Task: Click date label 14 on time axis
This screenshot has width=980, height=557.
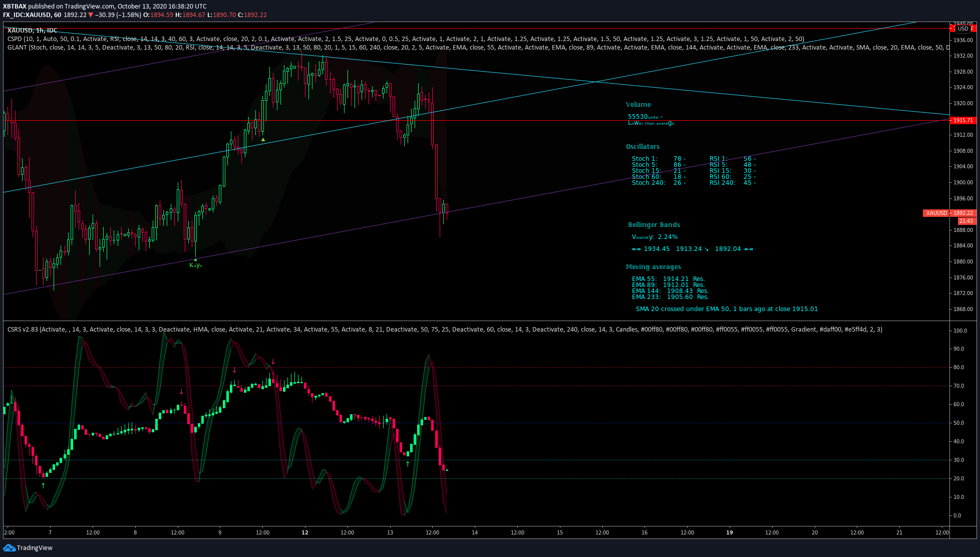Action: pyautogui.click(x=475, y=532)
